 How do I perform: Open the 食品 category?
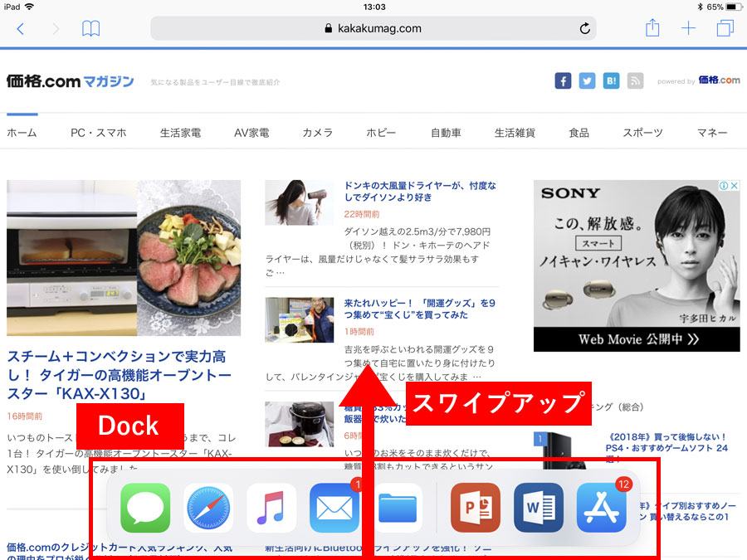click(579, 133)
